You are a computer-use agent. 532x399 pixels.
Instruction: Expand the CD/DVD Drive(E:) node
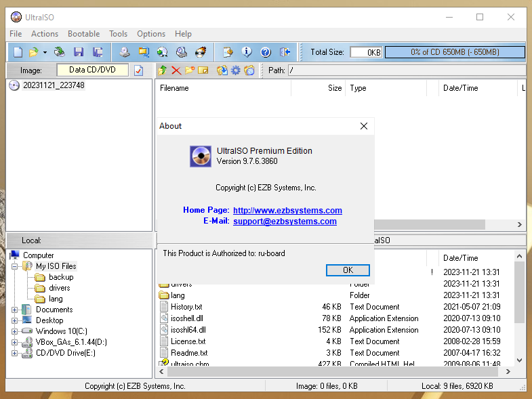[x=14, y=353]
